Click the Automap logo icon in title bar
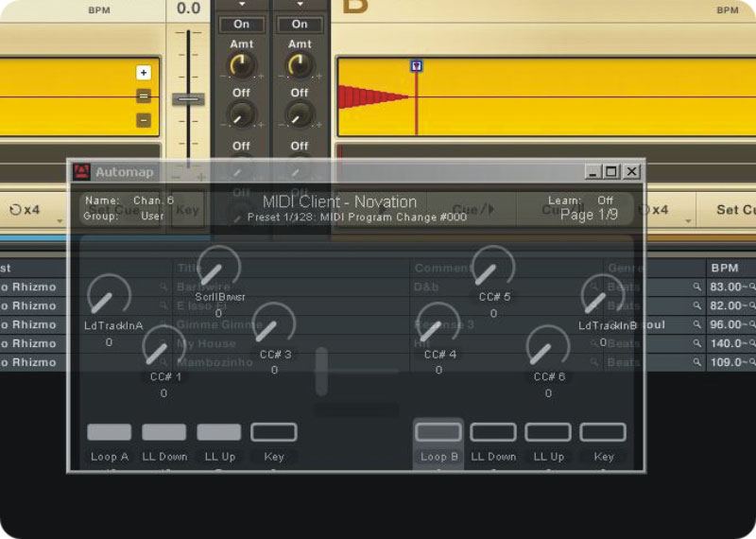 (82, 172)
